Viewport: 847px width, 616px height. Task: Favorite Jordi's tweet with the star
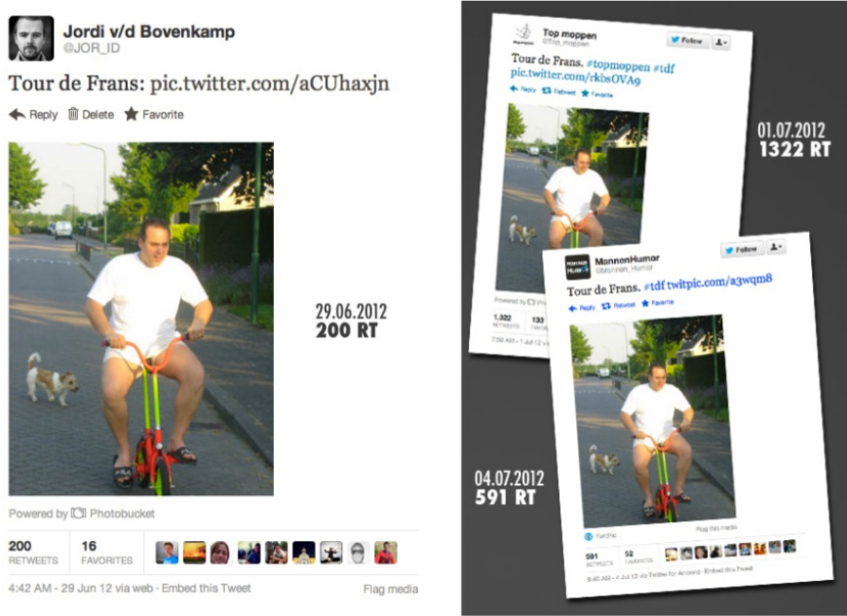(x=154, y=114)
